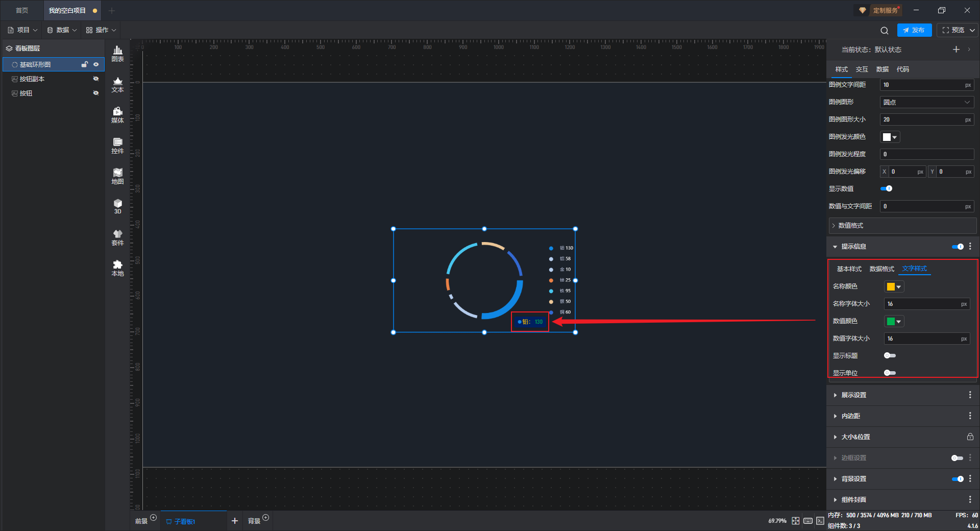The height and width of the screenshot is (531, 980).
Task: Go to the 首页 home tab
Action: pyautogui.click(x=22, y=10)
